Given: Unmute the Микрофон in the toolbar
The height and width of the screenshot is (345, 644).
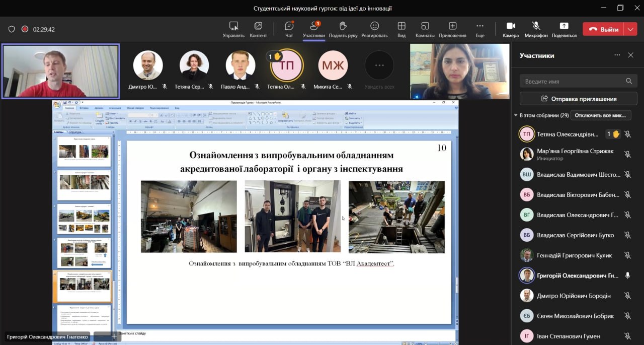Looking at the screenshot, I should pos(536,26).
